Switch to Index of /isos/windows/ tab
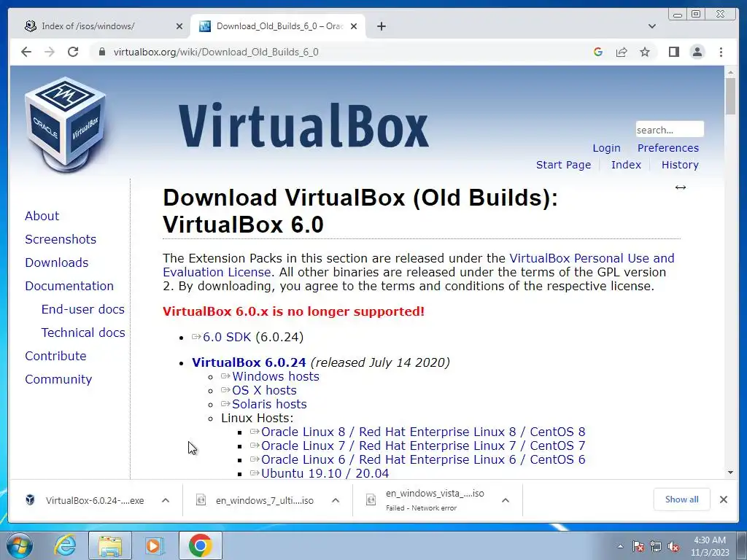Viewport: 747px width, 560px height. click(x=102, y=26)
